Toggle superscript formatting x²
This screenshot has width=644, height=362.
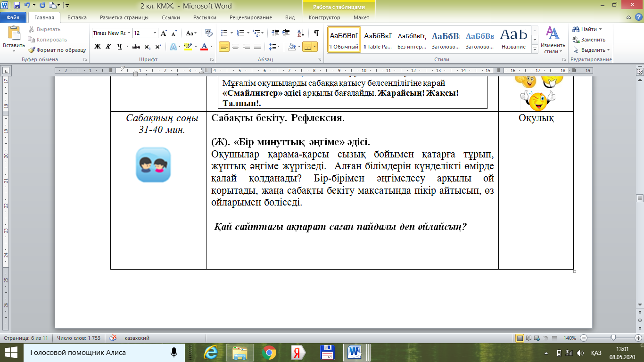pyautogui.click(x=158, y=47)
